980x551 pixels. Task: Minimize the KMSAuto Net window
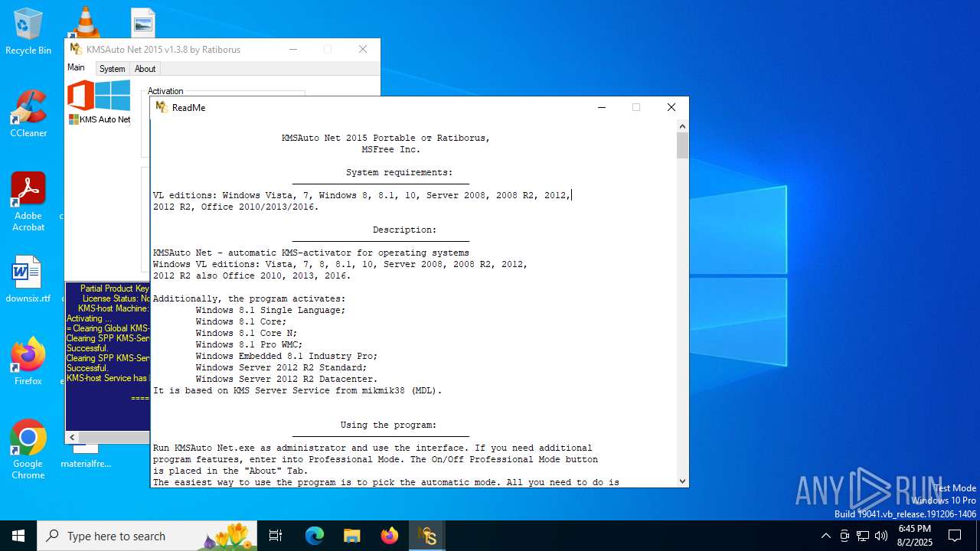293,49
